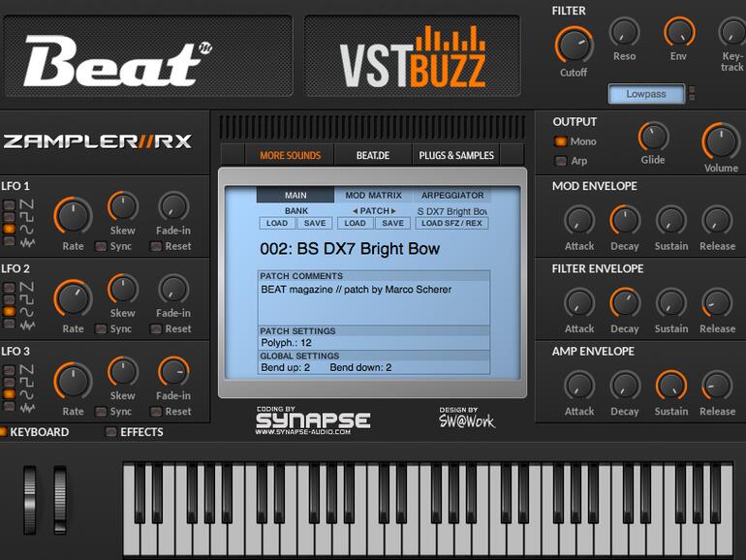Click the patch comments text area
This screenshot has width=746, height=560.
pyautogui.click(x=373, y=303)
